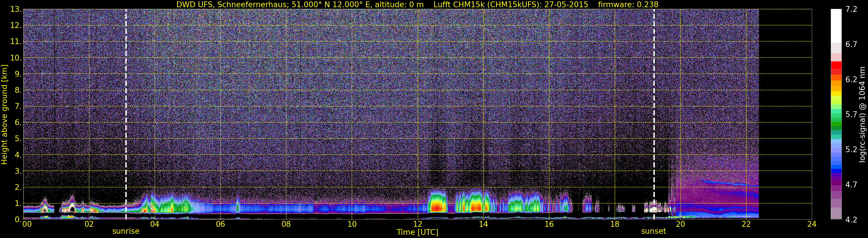Click the 'sunrise' label below the axis
This screenshot has width=868, height=238.
pyautogui.click(x=126, y=231)
